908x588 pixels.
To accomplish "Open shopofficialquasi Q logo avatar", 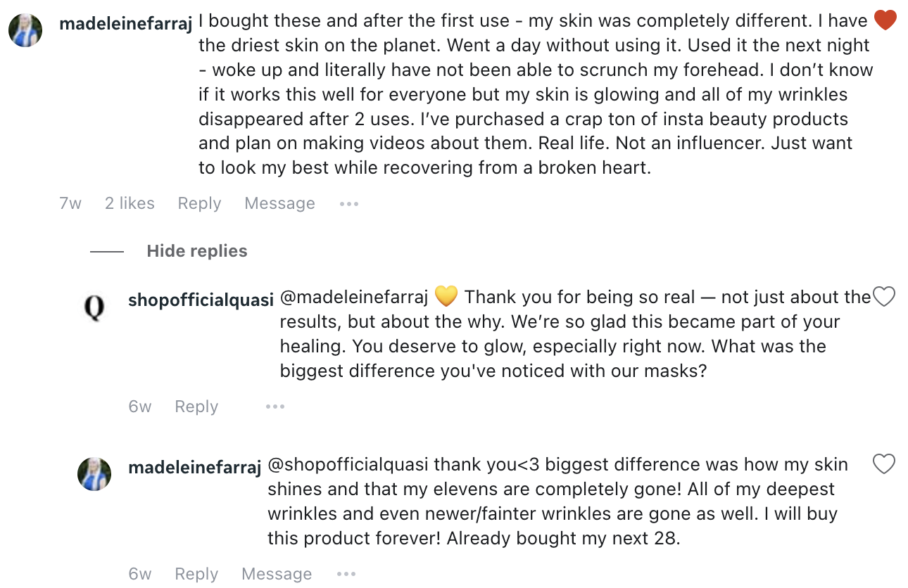I will tap(94, 307).
